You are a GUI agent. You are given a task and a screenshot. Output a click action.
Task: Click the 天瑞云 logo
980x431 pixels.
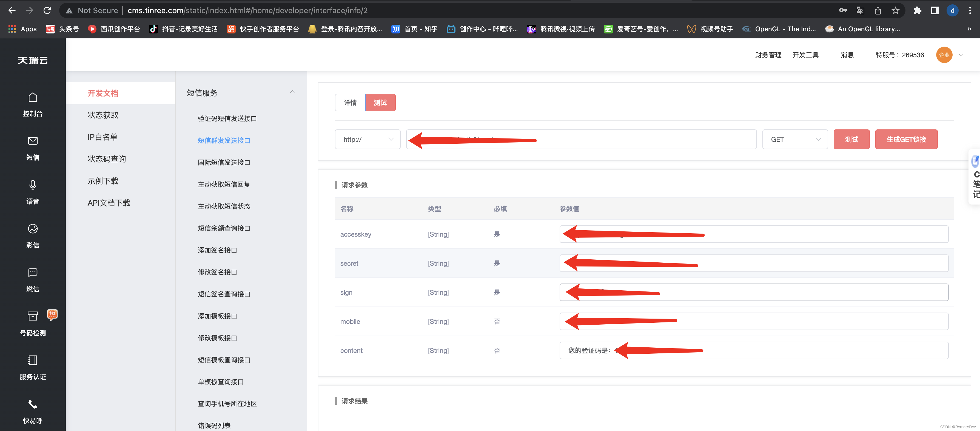33,61
